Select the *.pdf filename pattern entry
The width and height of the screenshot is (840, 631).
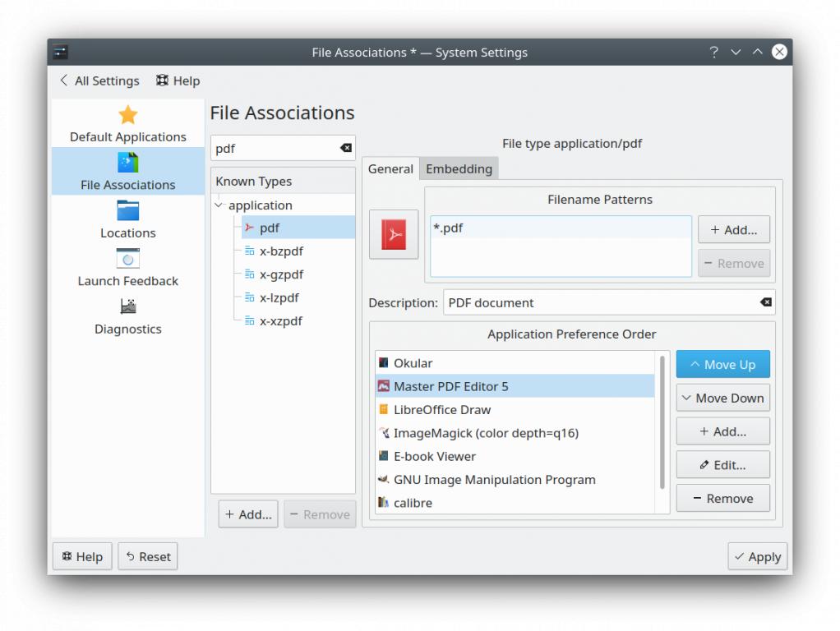(448, 228)
